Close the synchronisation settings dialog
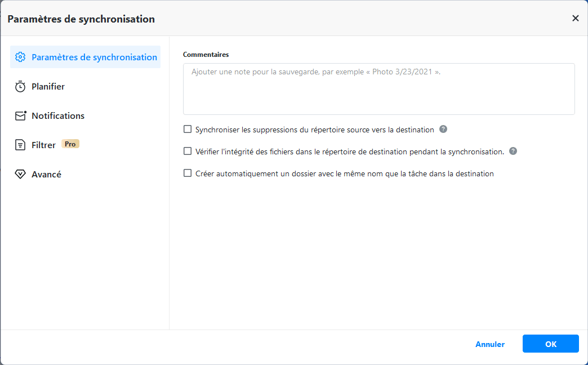588x365 pixels. point(575,18)
